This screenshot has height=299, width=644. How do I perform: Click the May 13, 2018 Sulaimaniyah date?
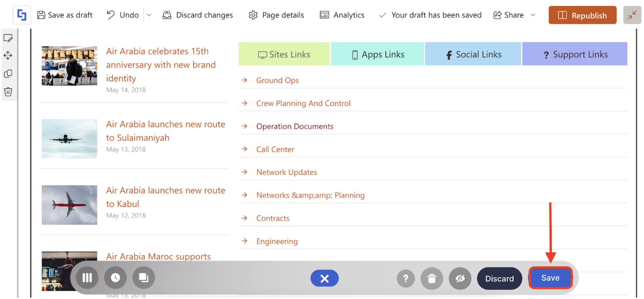(x=126, y=149)
